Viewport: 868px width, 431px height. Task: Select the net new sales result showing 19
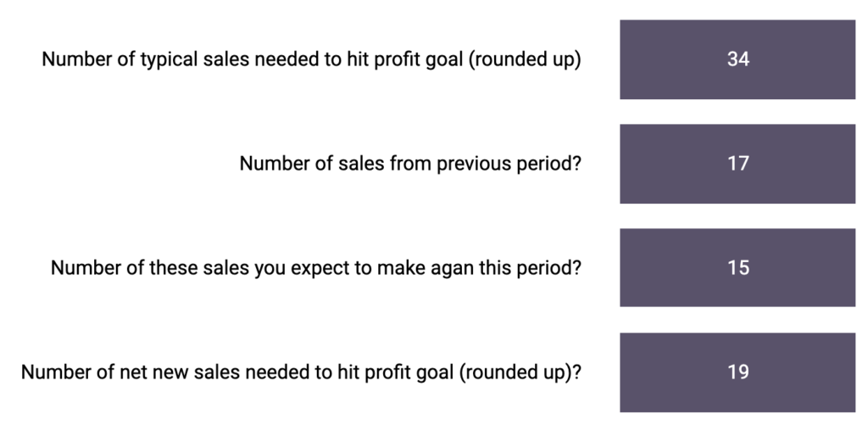tap(737, 372)
